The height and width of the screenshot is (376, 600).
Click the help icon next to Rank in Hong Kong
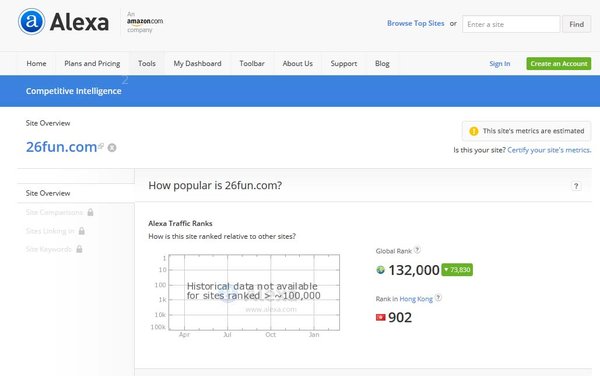pos(439,298)
